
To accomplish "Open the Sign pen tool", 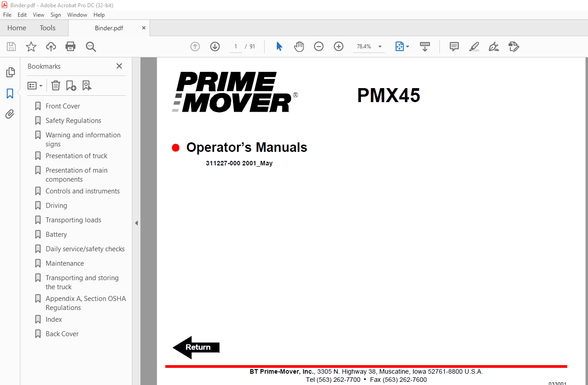I will (494, 47).
